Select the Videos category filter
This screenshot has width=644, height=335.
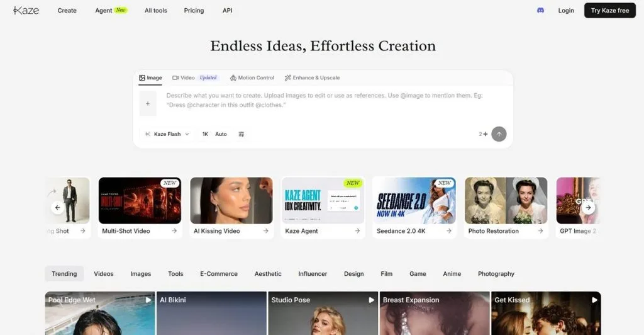[x=104, y=274]
